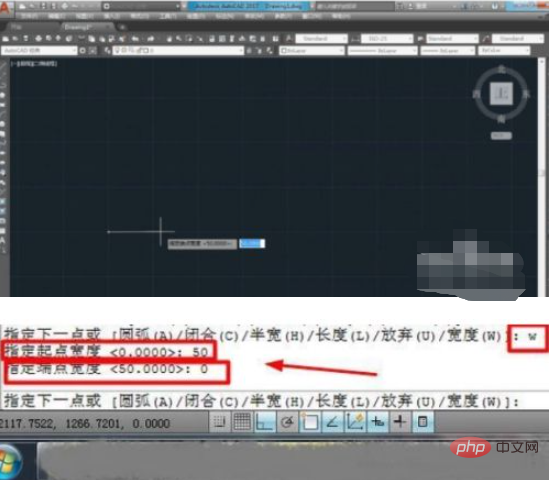Open the Windows Start button

pos(10,461)
